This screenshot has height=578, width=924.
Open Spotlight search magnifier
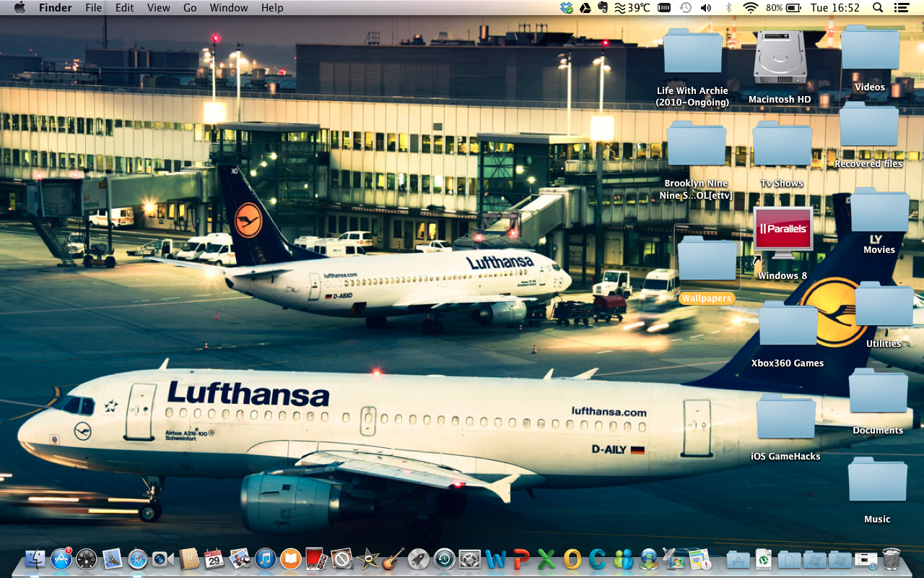(878, 8)
